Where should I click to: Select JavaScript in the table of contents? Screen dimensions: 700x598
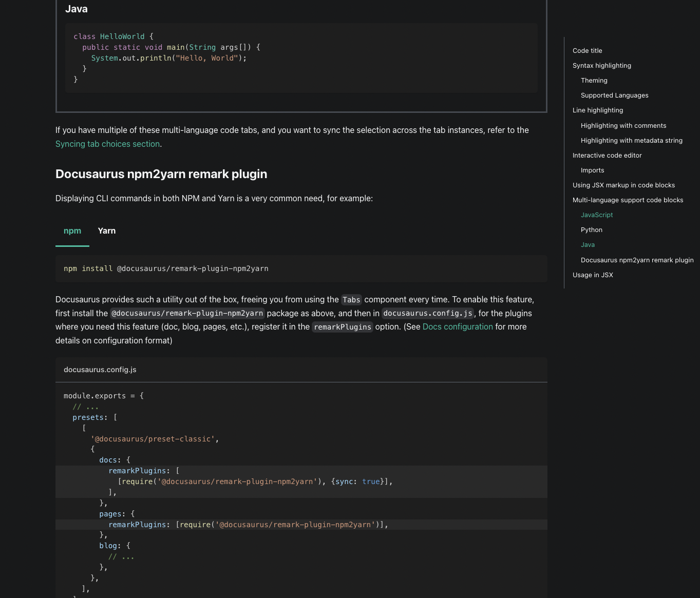point(597,215)
